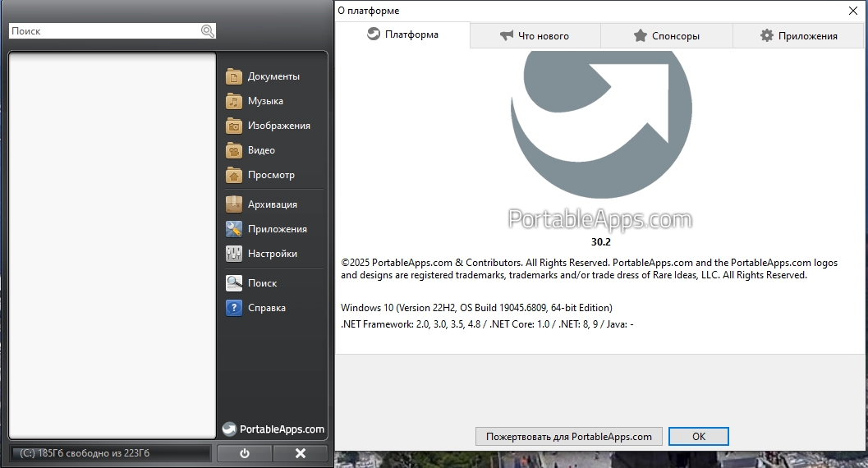Click the gear icon on Приложения tab
Viewport: 868px width, 468px height.
click(767, 35)
